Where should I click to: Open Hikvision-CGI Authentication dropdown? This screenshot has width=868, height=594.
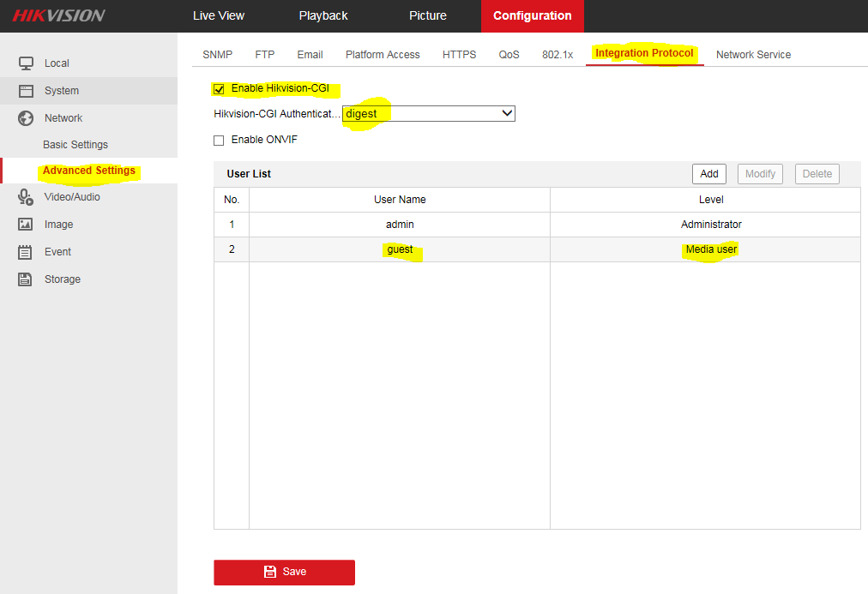pos(429,114)
